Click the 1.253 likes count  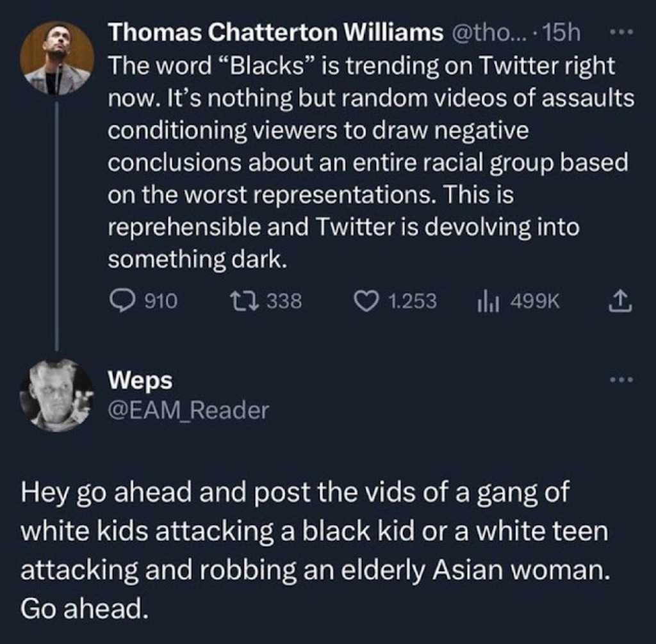coord(412,301)
